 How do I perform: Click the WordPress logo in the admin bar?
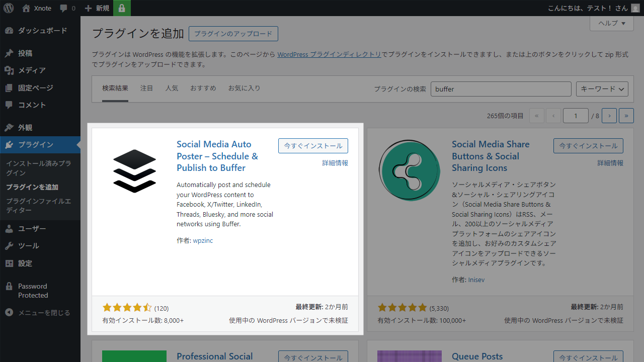coord(8,8)
